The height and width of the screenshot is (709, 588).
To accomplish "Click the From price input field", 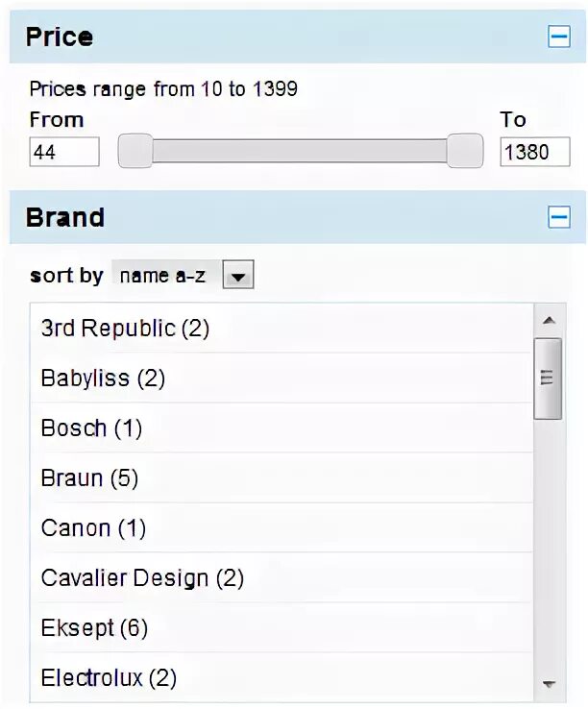I will pyautogui.click(x=64, y=152).
